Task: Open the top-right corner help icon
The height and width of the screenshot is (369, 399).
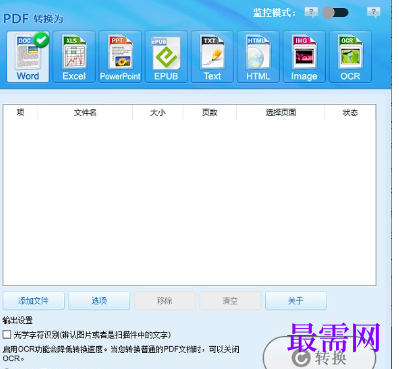Action: click(x=373, y=13)
